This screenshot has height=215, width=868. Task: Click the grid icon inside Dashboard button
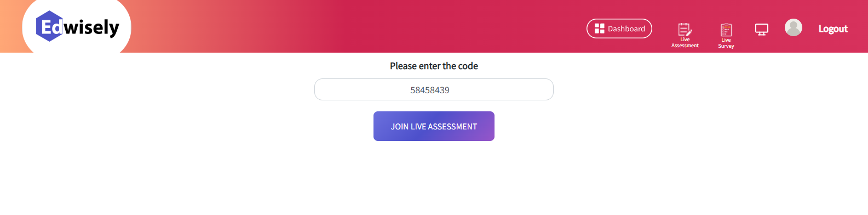pos(600,29)
